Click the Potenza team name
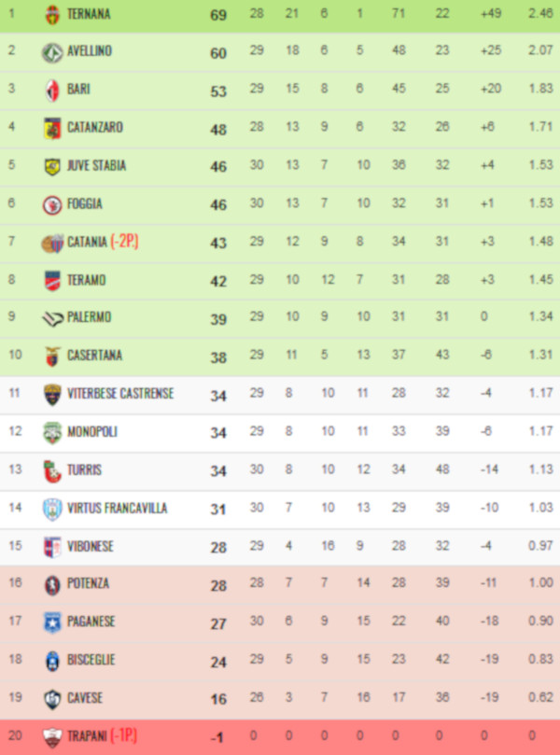Screen dimensions: 560x755 88,584
